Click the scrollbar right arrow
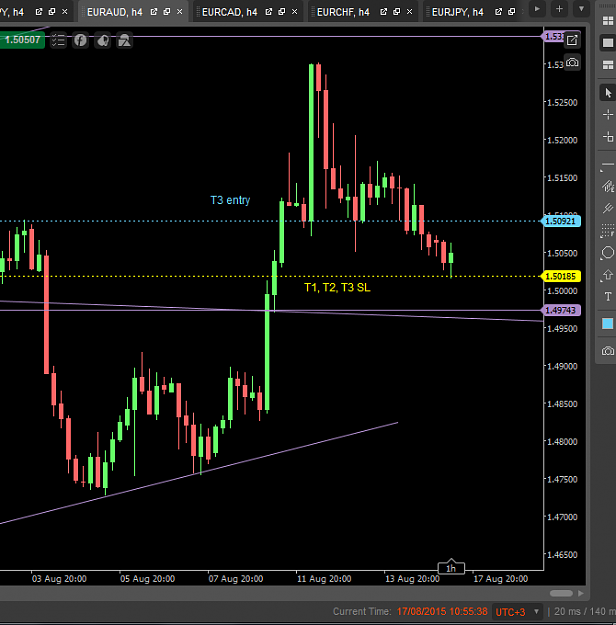 click(581, 594)
